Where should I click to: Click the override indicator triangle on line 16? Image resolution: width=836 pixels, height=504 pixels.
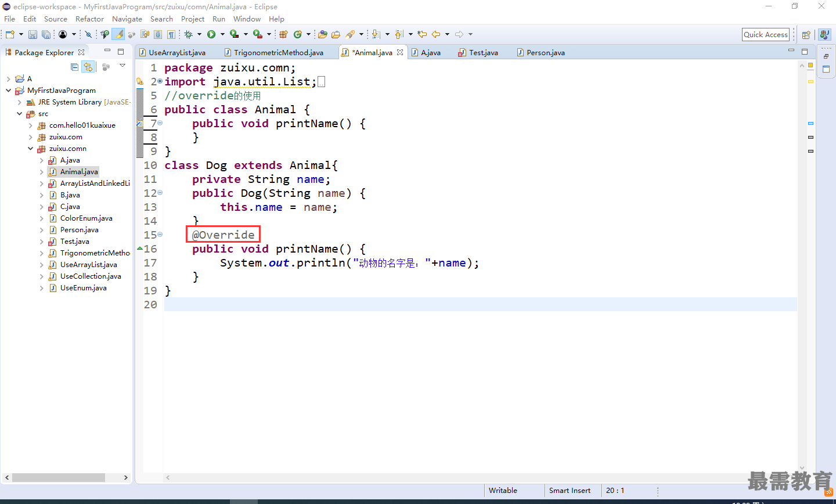tap(139, 249)
